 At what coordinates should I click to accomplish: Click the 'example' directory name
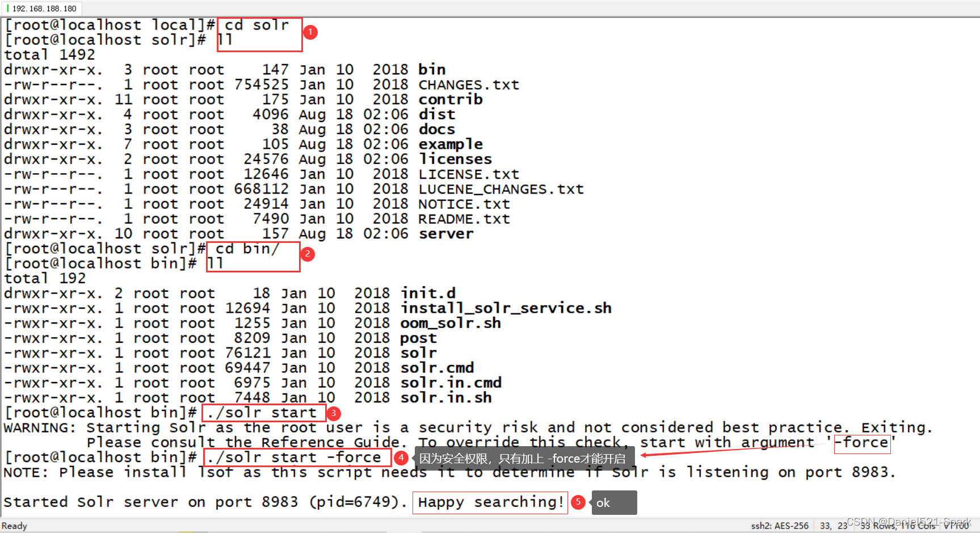pyautogui.click(x=451, y=144)
